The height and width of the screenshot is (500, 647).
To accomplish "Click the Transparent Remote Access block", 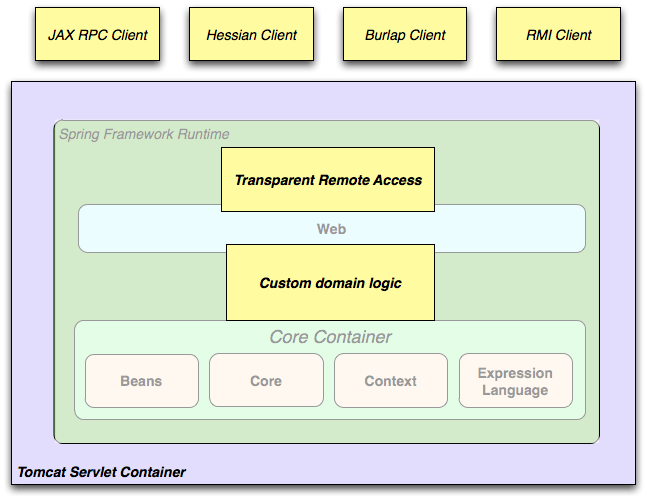I will click(328, 179).
